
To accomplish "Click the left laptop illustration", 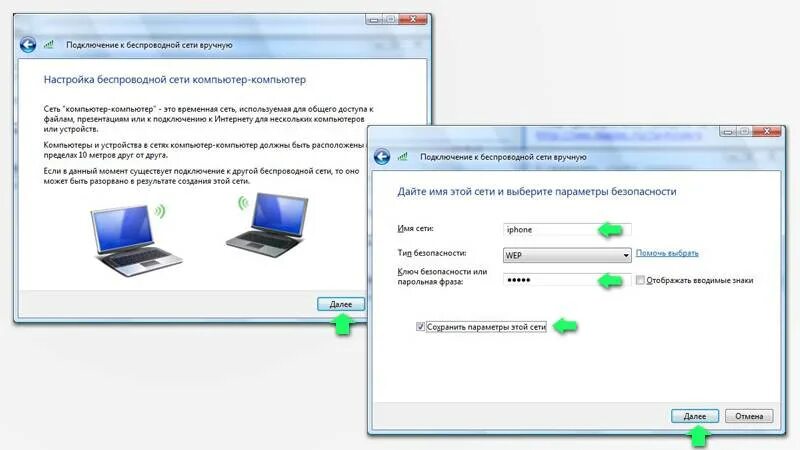I will [135, 240].
